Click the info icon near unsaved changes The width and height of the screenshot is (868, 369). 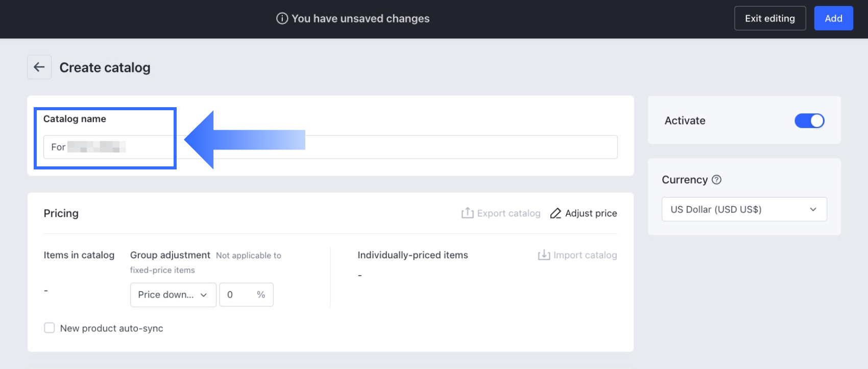[282, 18]
